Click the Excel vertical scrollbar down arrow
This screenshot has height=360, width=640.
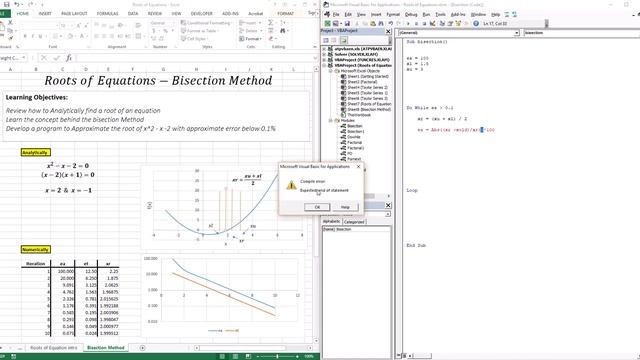coord(316,340)
